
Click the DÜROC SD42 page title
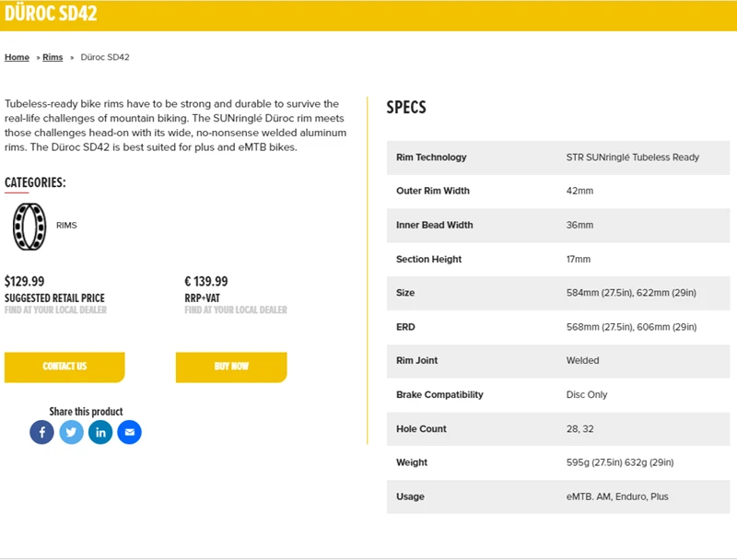(51, 14)
